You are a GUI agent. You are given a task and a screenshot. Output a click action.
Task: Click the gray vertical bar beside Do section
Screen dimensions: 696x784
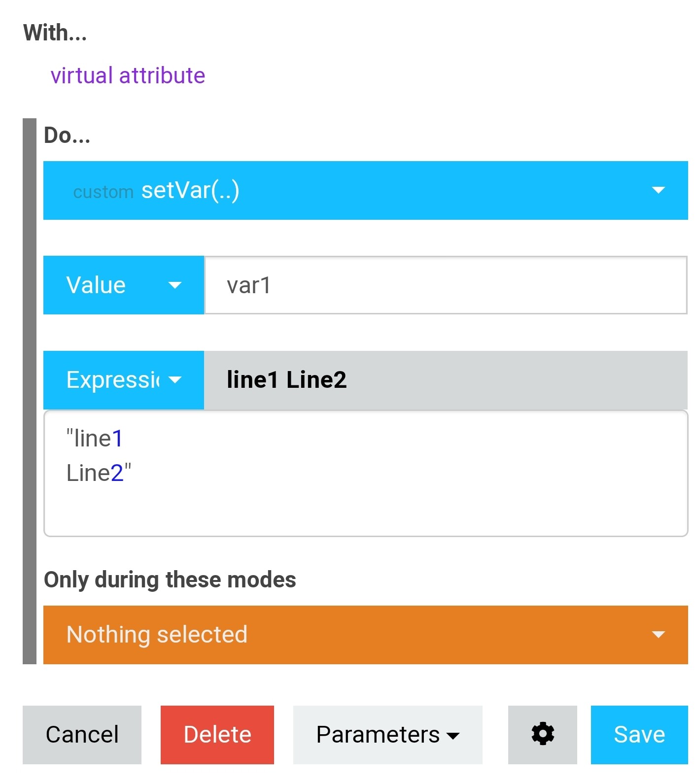click(x=30, y=391)
